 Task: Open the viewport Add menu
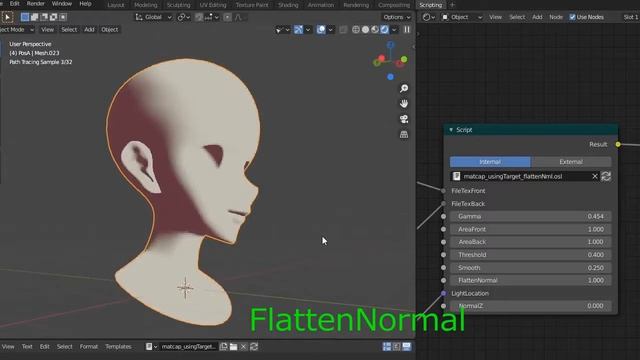tap(89, 30)
